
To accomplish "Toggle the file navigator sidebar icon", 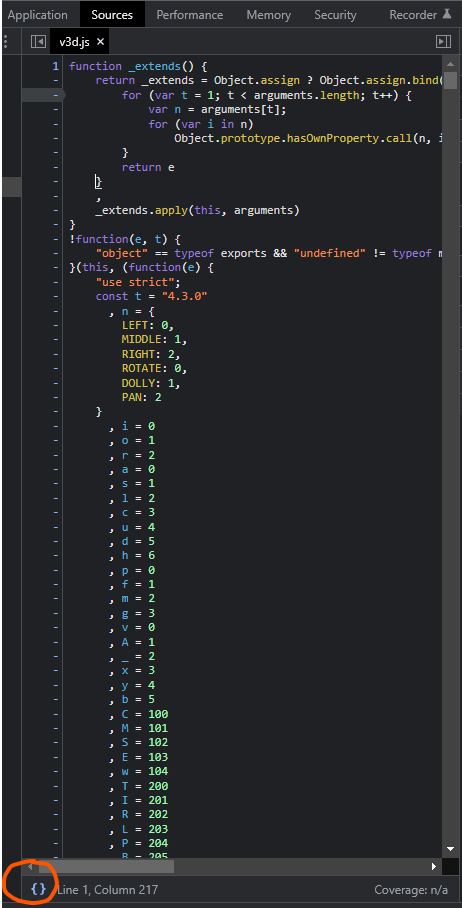I will (38, 42).
